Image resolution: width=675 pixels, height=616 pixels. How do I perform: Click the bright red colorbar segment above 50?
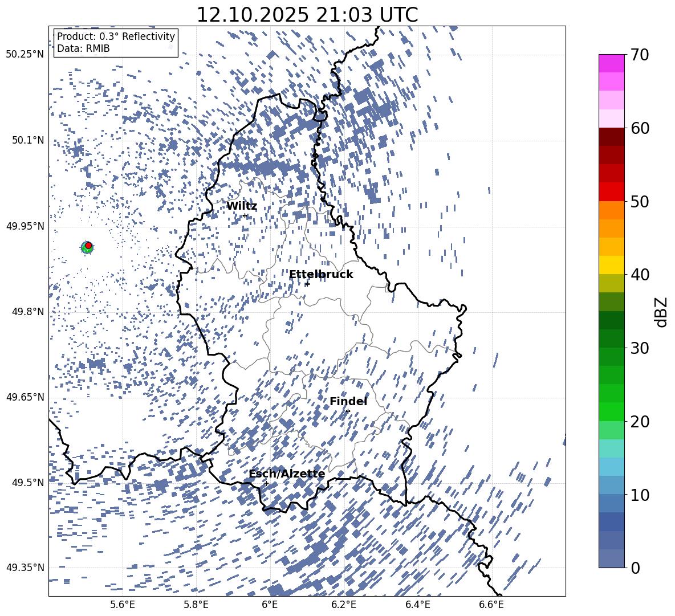(611, 191)
